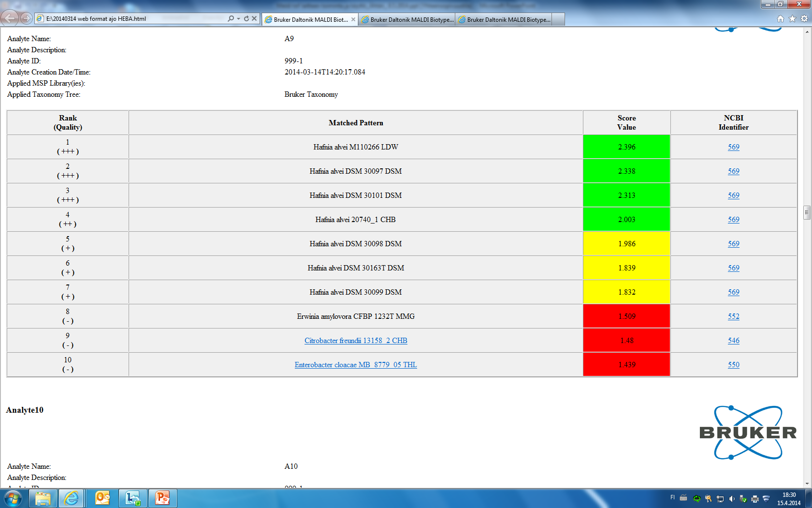
Task: Click the Bruker Taxonomy value
Action: pos(311,94)
